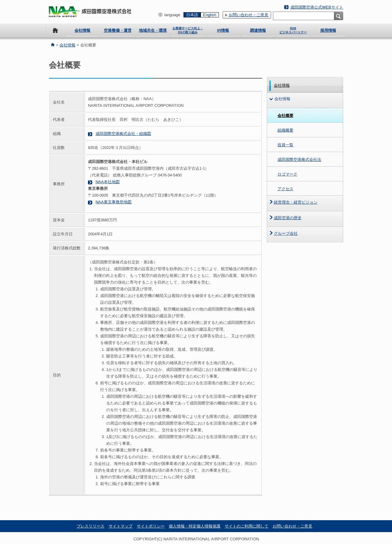Click the 1197億3680万円 capital value
The image size is (392, 544).
coord(102,220)
